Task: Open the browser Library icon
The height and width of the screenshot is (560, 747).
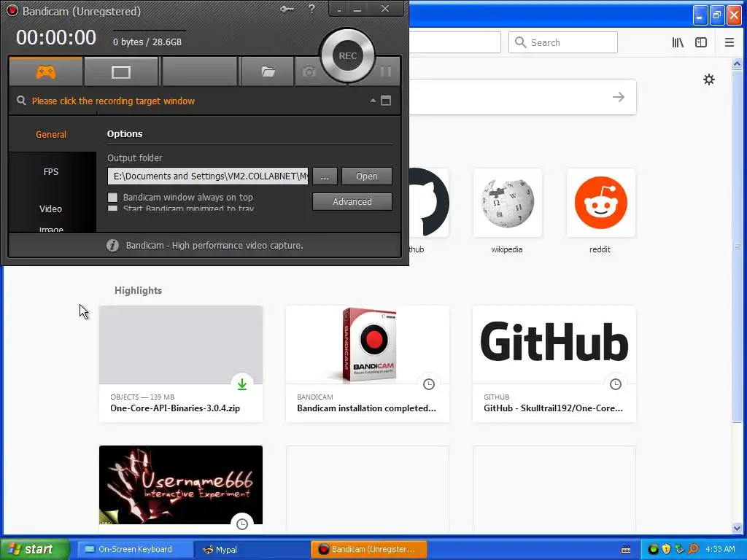Action: 678,42
